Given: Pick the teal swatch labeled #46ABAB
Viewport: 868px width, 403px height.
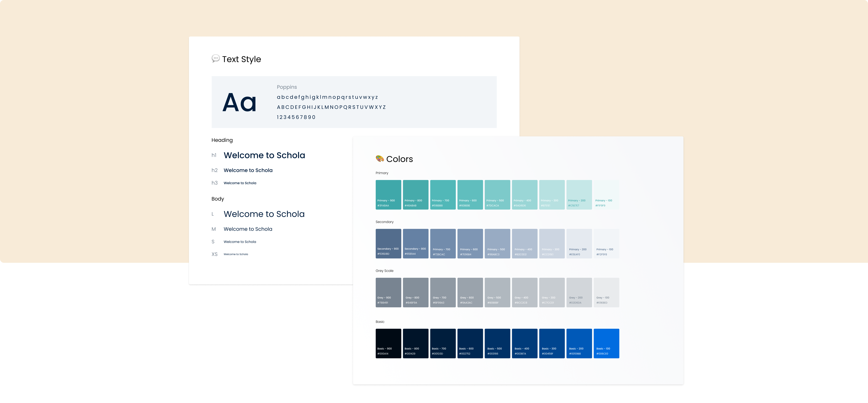Looking at the screenshot, I should pos(415,195).
